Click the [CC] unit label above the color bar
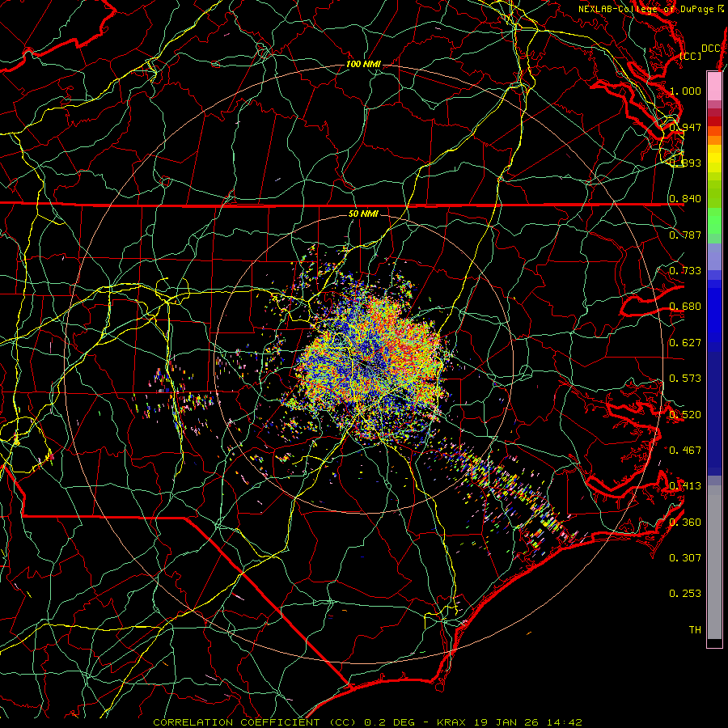Viewport: 728px width, 728px height. [691, 56]
